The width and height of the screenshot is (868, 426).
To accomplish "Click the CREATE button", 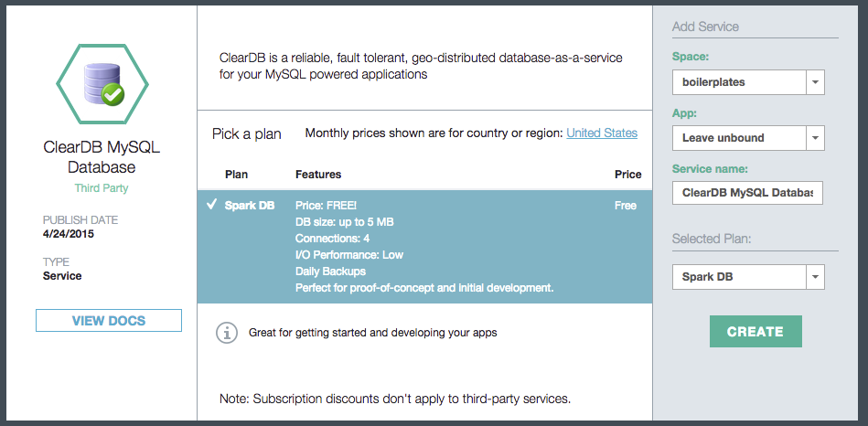I will pos(755,332).
